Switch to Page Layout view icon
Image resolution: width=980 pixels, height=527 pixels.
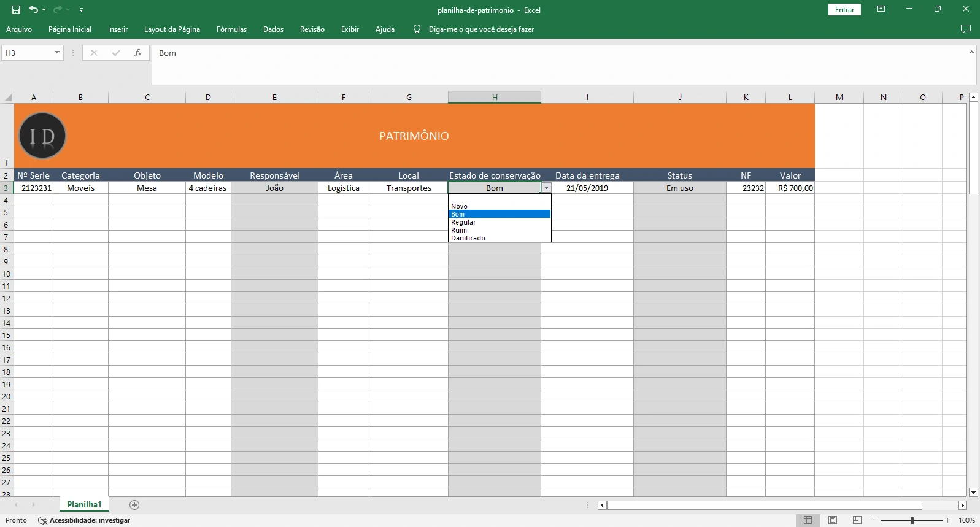(833, 520)
